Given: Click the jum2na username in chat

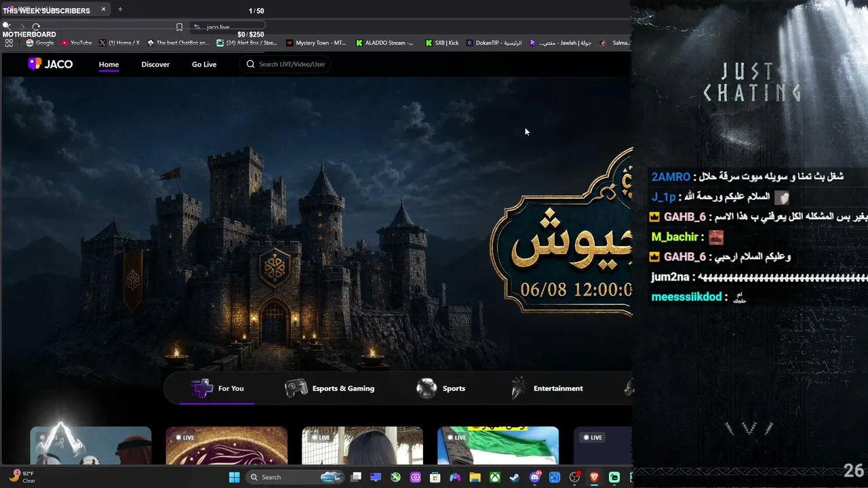Looking at the screenshot, I should [x=670, y=277].
